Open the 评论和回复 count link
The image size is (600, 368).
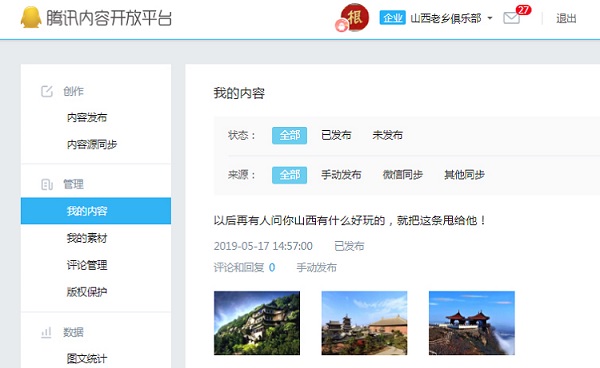[244, 267]
